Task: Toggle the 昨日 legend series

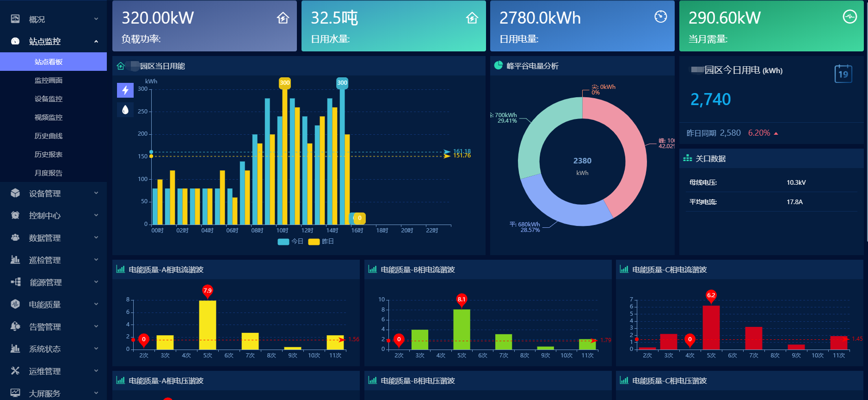Action: tap(321, 242)
